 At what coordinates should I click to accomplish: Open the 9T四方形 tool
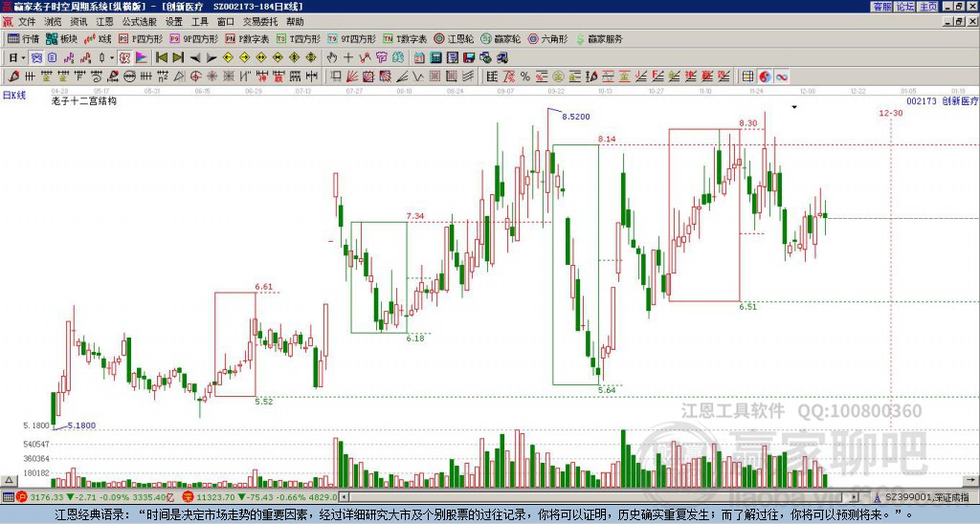click(x=352, y=38)
